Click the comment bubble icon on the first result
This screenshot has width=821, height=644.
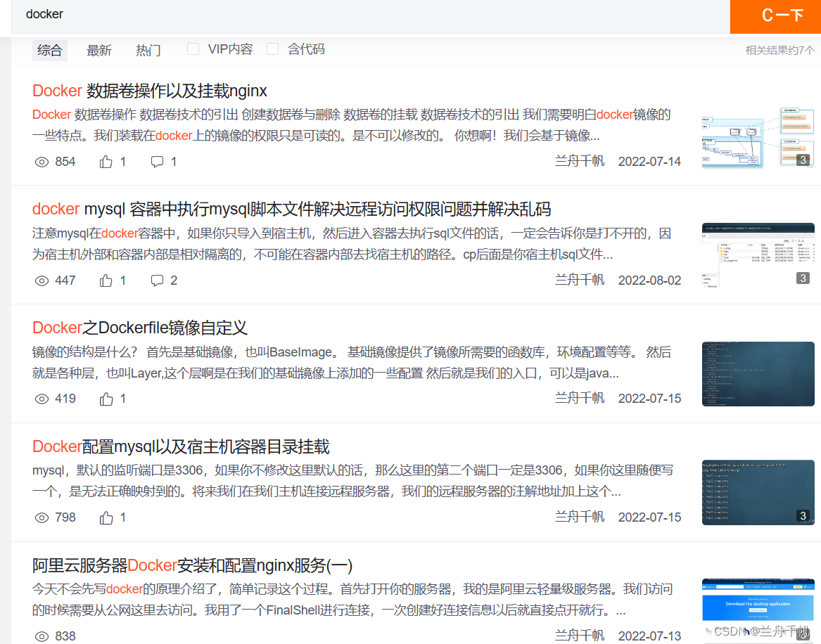pos(156,161)
